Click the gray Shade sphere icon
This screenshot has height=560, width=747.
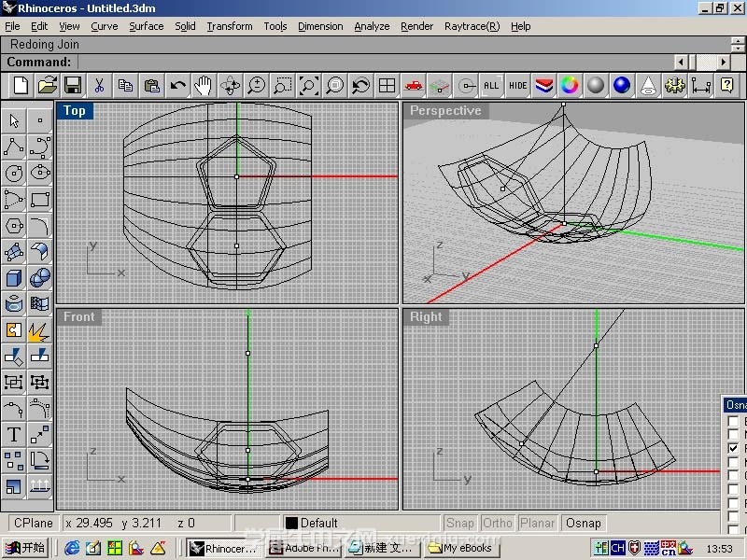click(596, 86)
